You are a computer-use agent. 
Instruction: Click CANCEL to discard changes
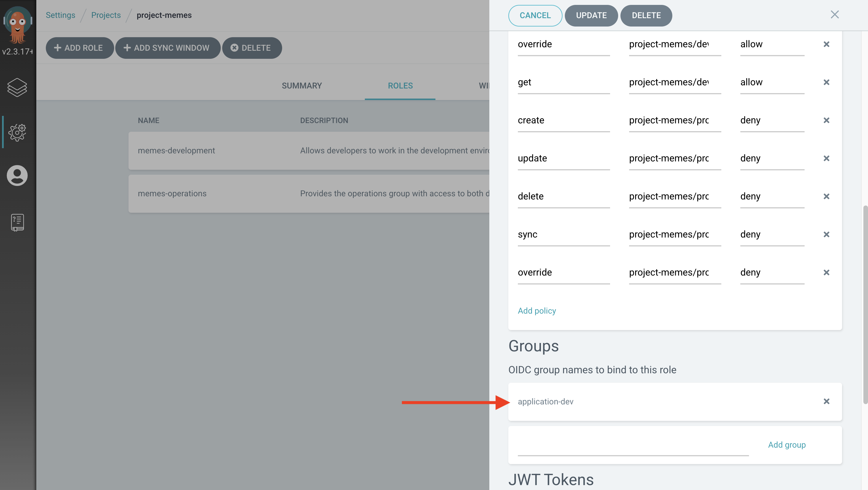(x=535, y=16)
